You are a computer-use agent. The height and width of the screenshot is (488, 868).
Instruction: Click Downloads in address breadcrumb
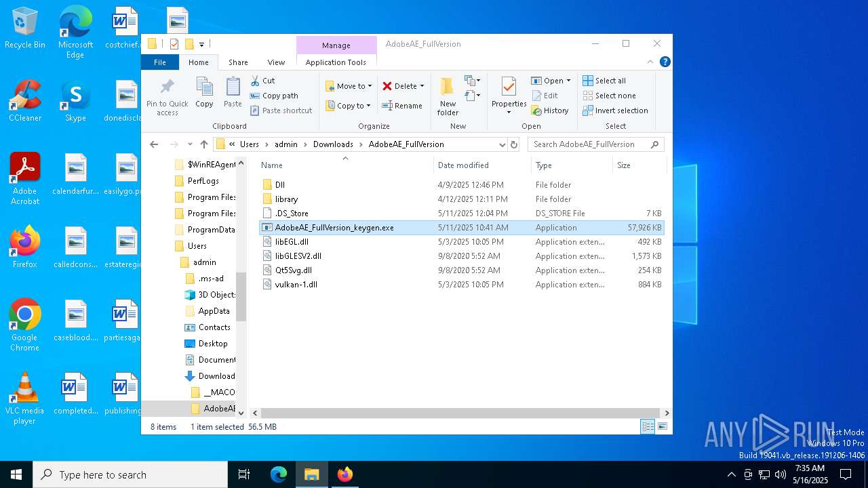333,144
